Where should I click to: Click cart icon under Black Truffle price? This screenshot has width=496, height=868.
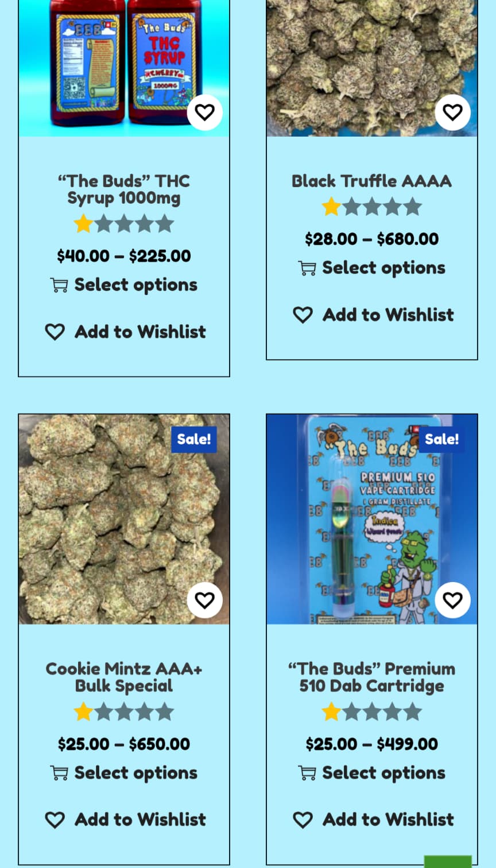click(x=307, y=268)
